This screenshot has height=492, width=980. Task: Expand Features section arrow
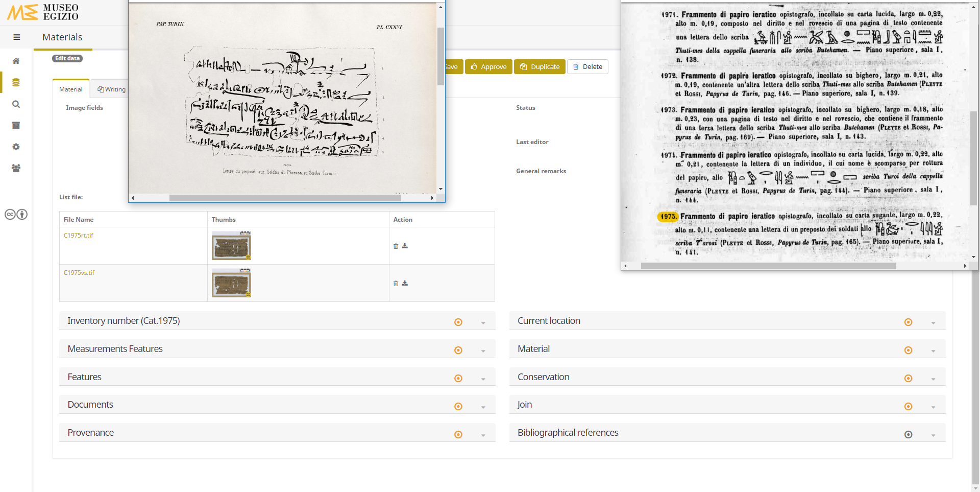point(483,379)
